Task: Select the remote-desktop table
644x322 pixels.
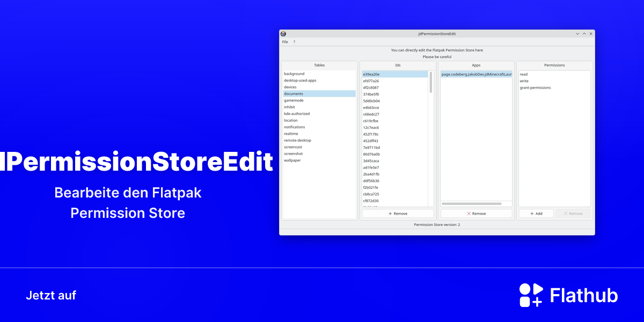Action: coord(319,140)
